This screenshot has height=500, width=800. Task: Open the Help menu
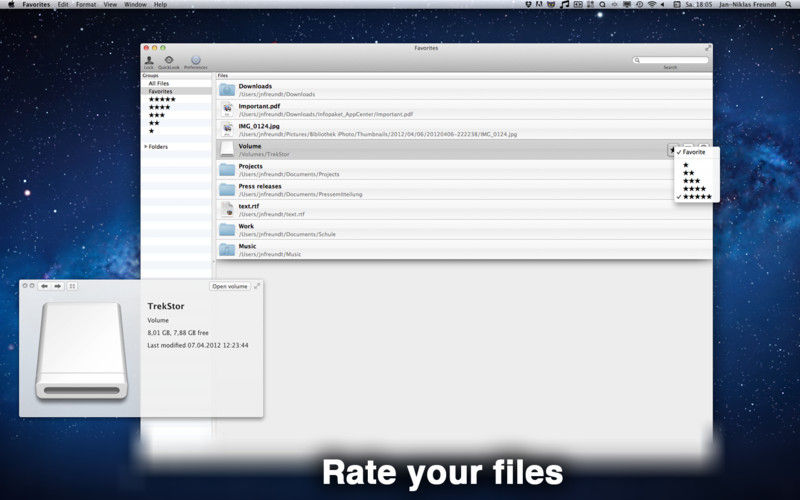pos(160,4)
